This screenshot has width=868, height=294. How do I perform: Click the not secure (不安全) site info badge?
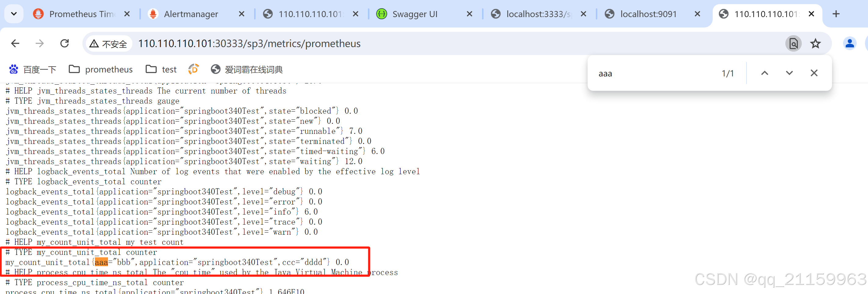point(108,44)
